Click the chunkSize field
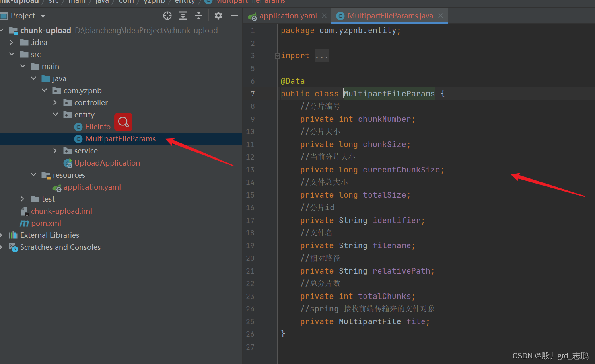 coord(384,144)
